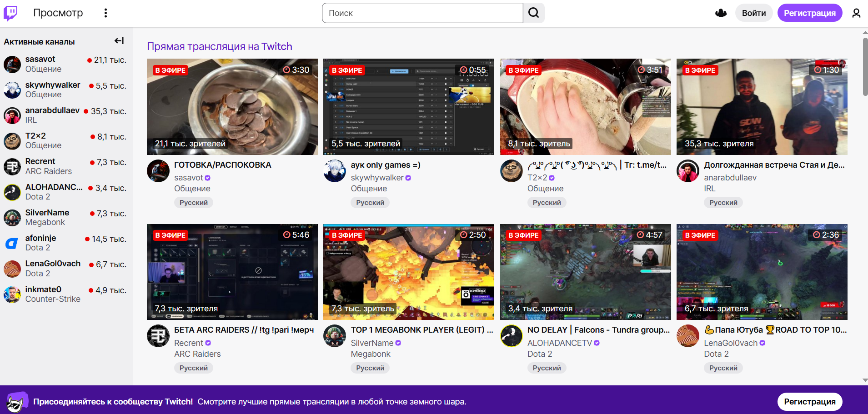Click T2×2 avatar under stream card
Viewport: 868px width, 414px height.
(x=512, y=171)
